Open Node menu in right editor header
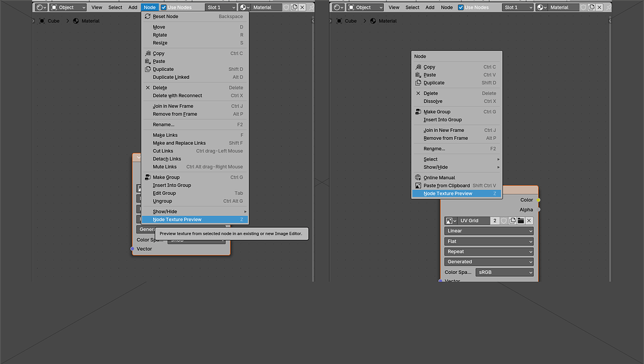 [x=447, y=7]
